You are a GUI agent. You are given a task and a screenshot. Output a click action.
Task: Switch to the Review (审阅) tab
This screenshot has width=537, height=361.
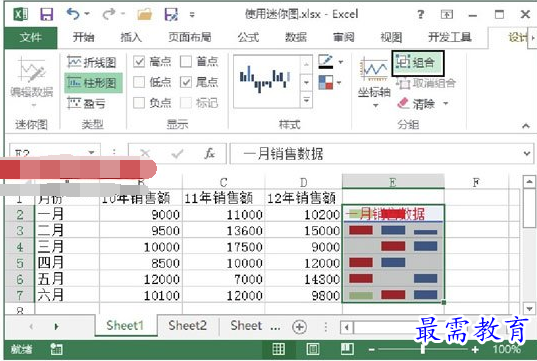[344, 37]
